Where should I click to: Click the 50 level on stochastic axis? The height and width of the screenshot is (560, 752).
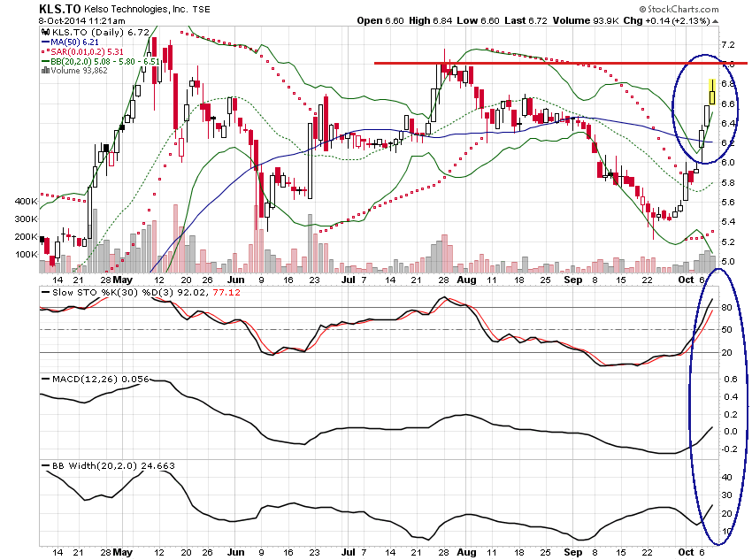click(x=726, y=330)
